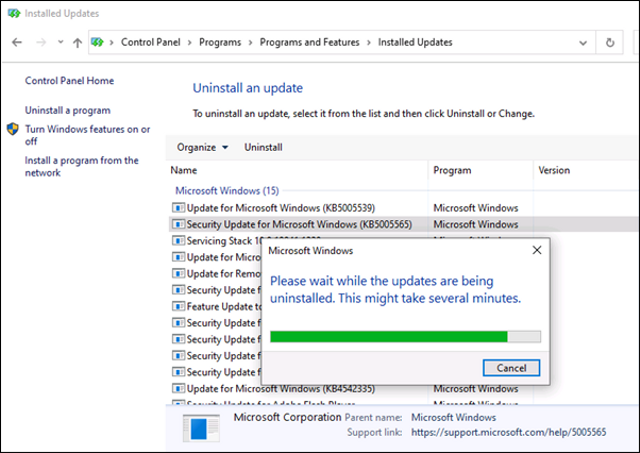Open the Organize dropdown menu
640x453 pixels.
(x=202, y=147)
